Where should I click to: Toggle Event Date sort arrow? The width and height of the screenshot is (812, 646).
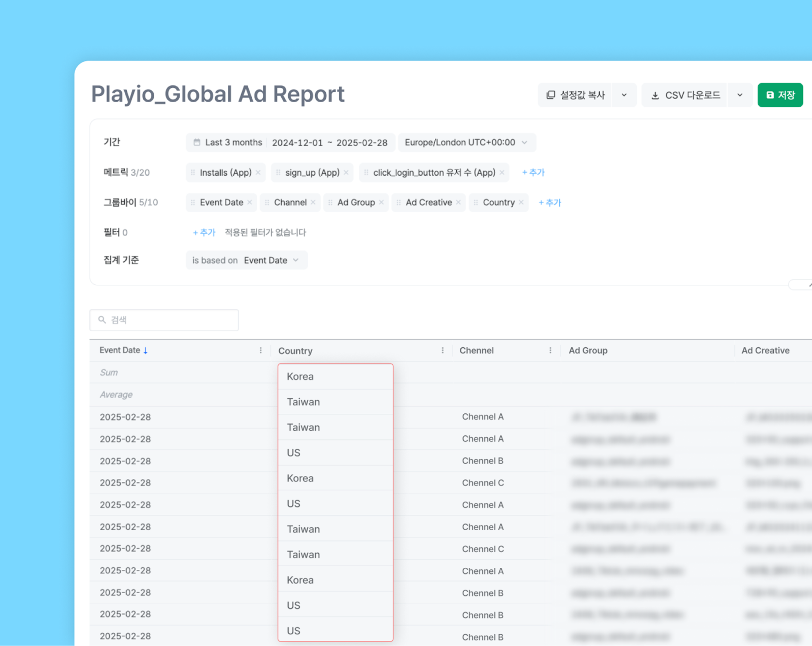146,350
